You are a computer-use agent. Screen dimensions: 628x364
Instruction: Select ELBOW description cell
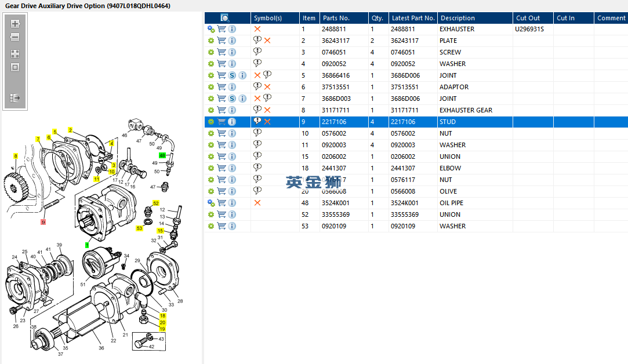click(475, 168)
